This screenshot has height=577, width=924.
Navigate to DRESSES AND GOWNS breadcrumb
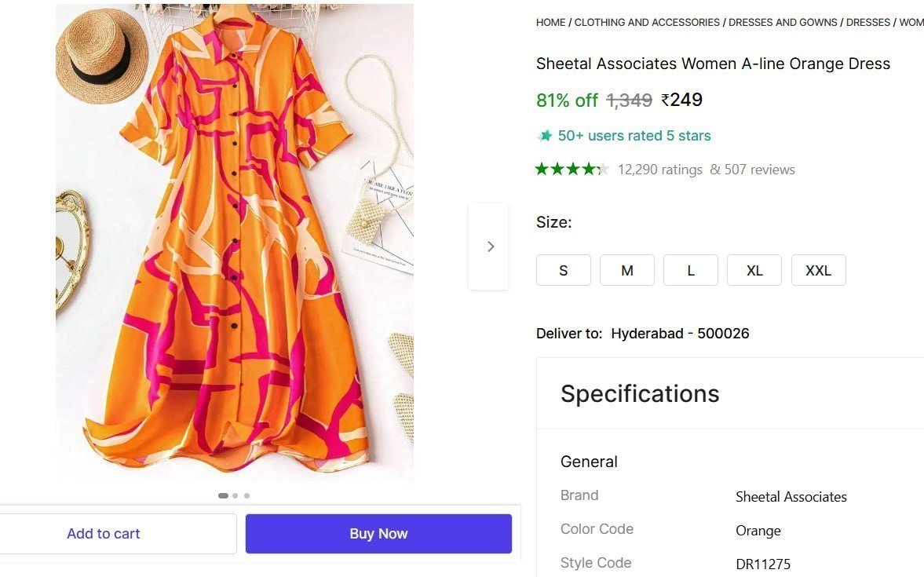(783, 22)
